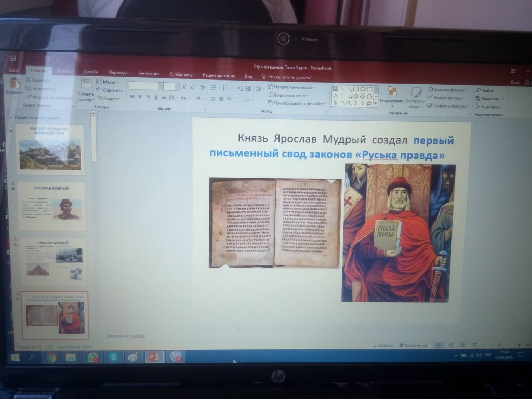The image size is (532, 399).
Task: Switch to the Вставка tab
Action: pos(65,71)
